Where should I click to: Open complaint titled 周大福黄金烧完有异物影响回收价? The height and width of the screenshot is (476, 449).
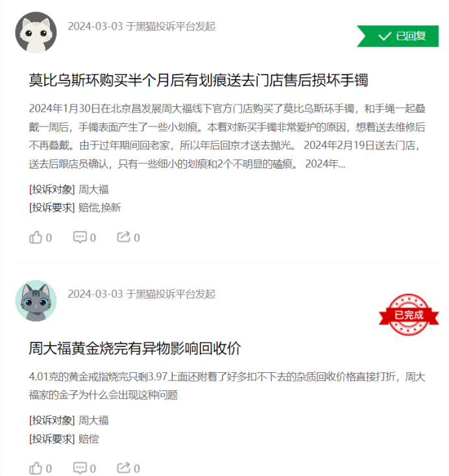click(x=135, y=348)
